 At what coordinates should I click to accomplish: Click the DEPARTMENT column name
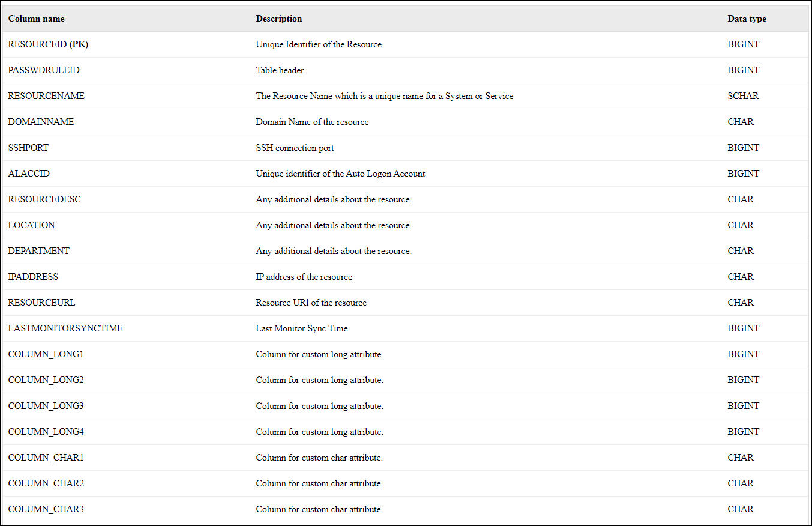39,251
